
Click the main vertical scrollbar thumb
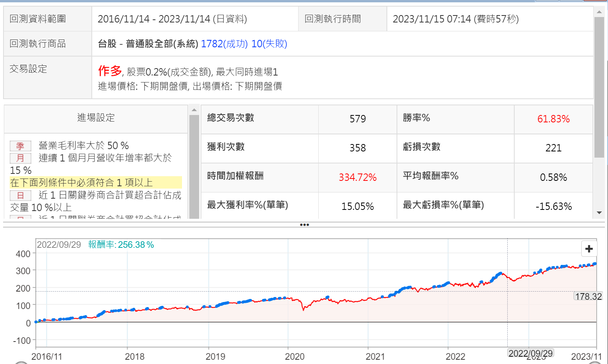[x=599, y=87]
